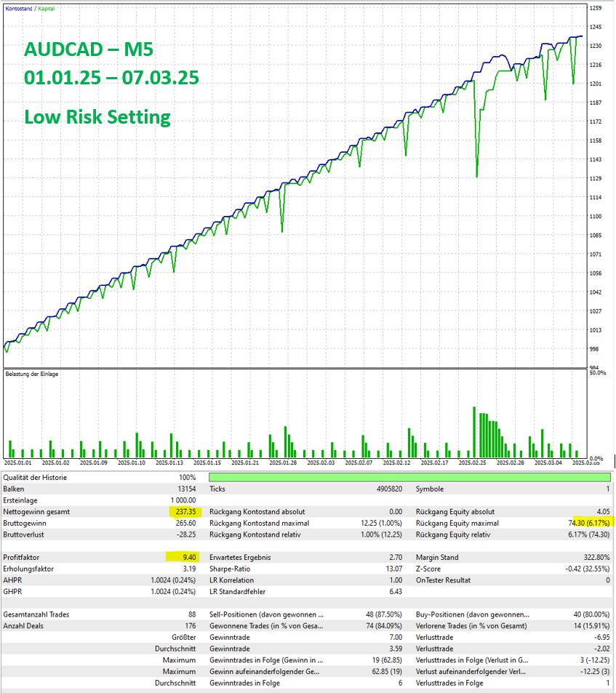Screen dimensions: 616x693
Task: Click "Rückgang Equity absolut" value 4.05
Action: [603, 512]
